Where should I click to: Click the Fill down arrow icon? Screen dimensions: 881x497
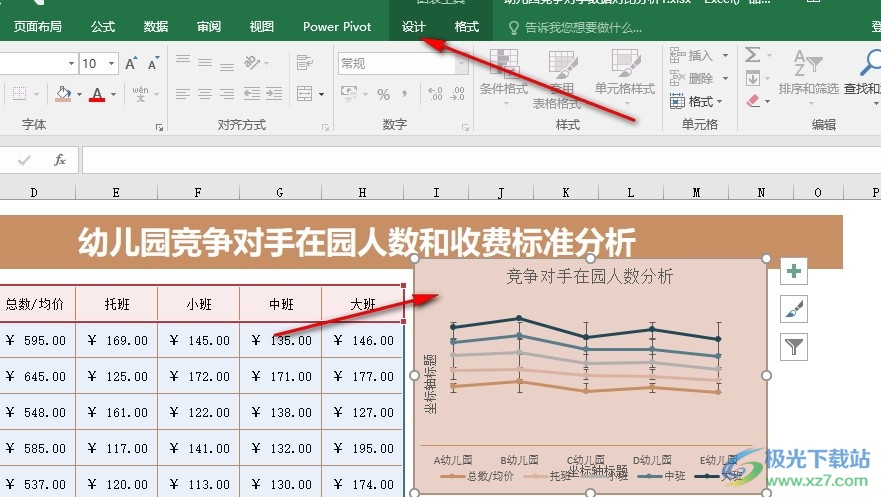pos(753,79)
